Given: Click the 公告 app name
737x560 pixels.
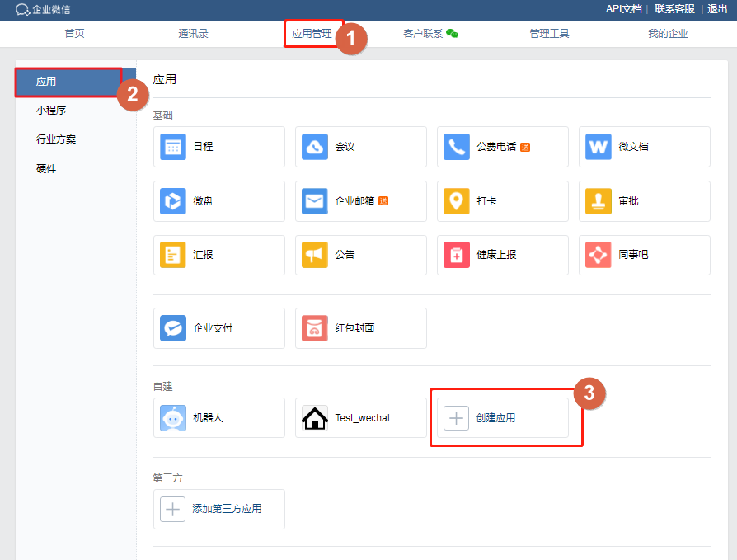Looking at the screenshot, I should pyautogui.click(x=345, y=255).
